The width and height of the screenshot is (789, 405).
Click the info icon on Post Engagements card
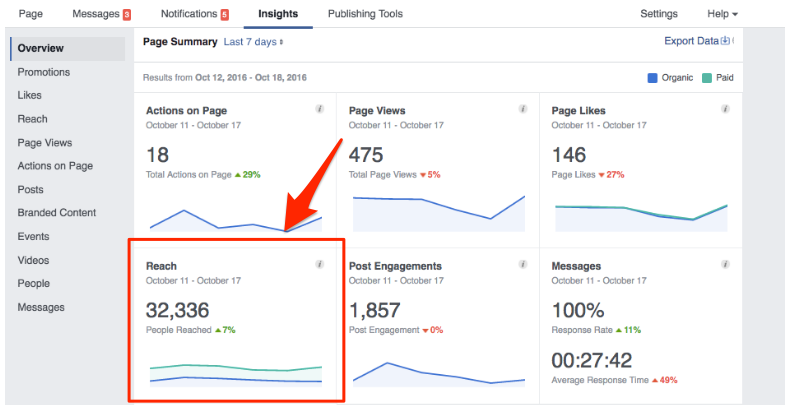523,265
